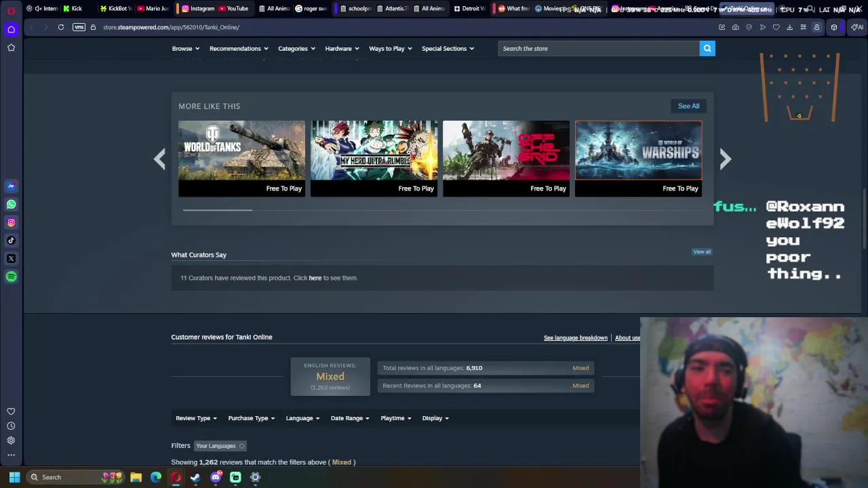Click View all under What Curators Say
Screen dimensions: 868x488
702,251
